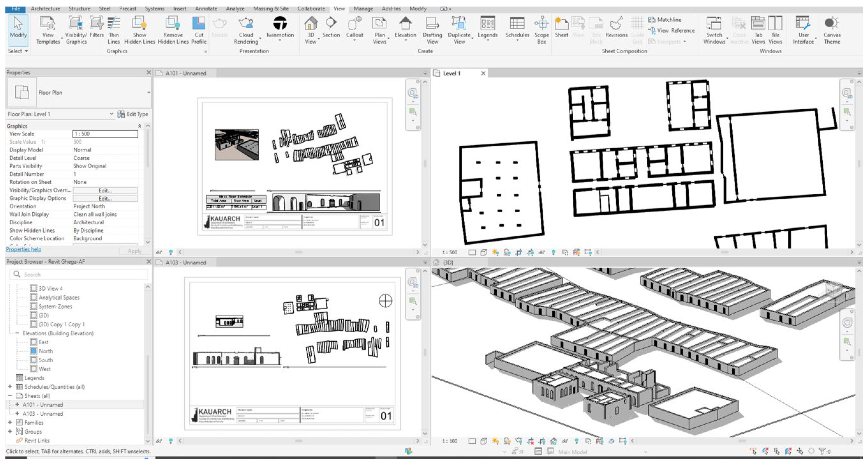The width and height of the screenshot is (868, 465).
Task: Toggle sun path in Level 1 view bar
Action: 495,252
